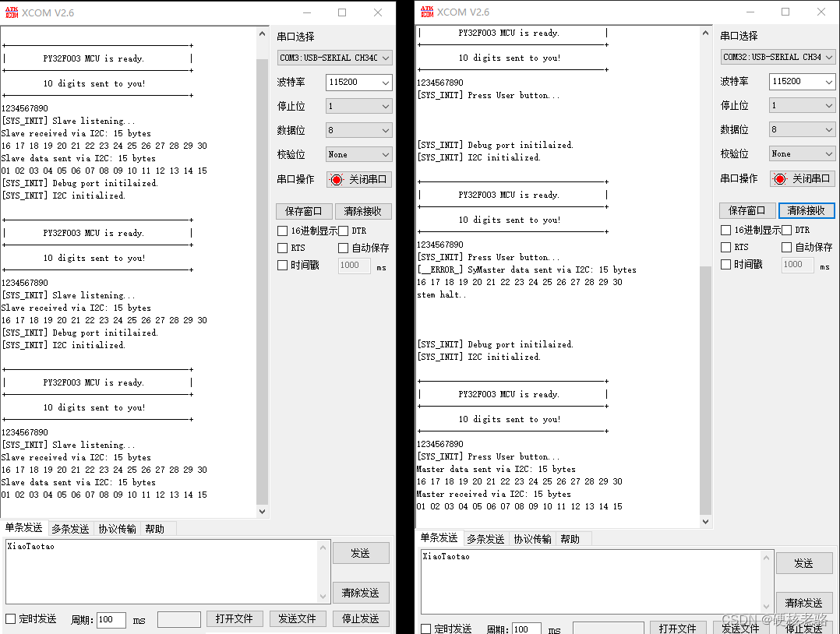This screenshot has width=840, height=634.
Task: Open data bits dropdown in right window
Action: coord(802,129)
